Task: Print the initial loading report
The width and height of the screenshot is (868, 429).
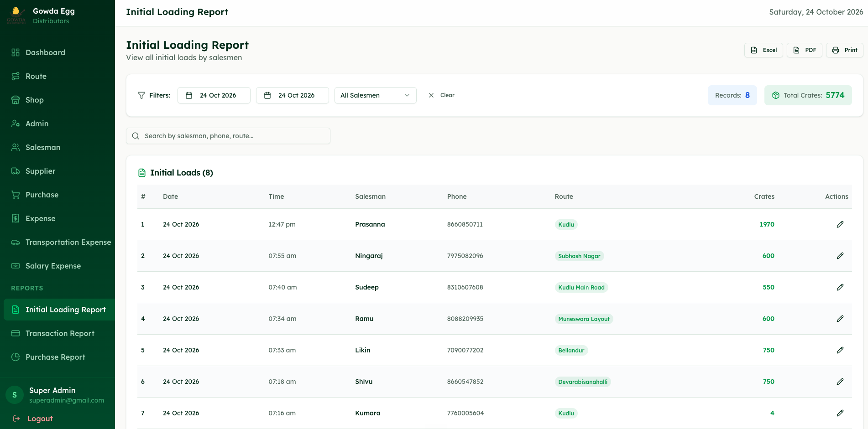Action: [x=844, y=50]
